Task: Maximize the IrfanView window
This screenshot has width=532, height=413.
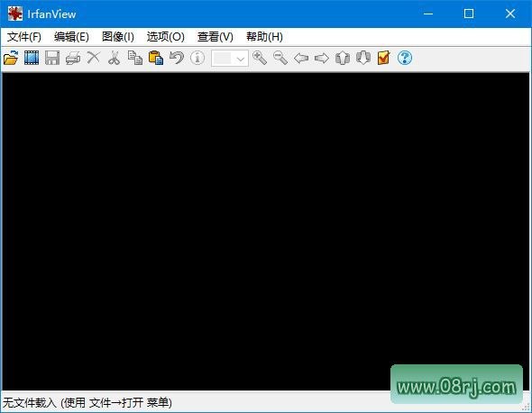Action: click(x=469, y=14)
